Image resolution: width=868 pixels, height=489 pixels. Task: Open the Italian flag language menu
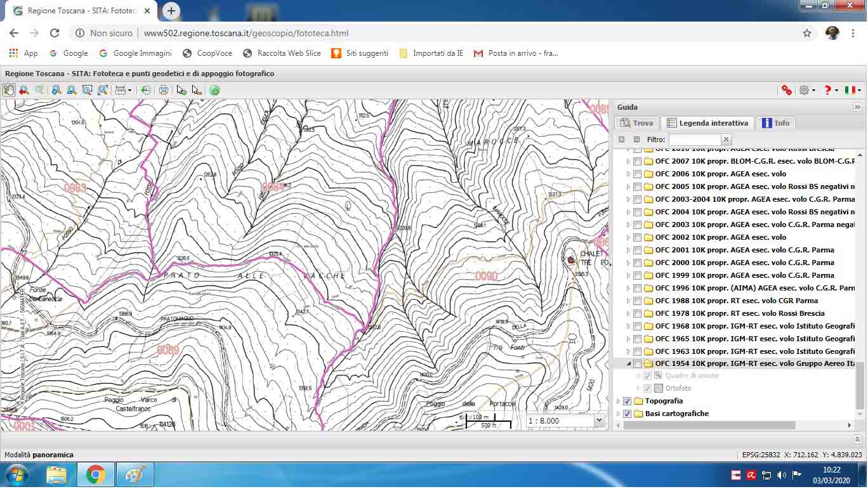click(853, 90)
